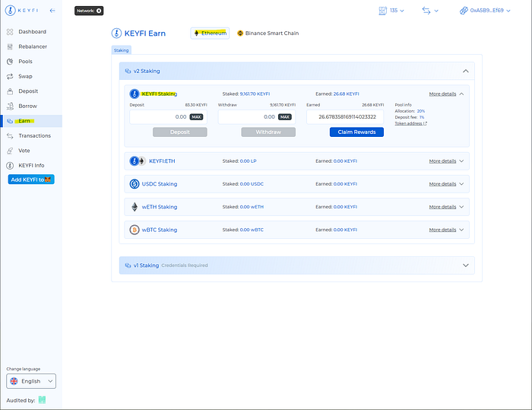Click Staked 9,161.70 KEYFI value
This screenshot has height=410, width=532.
(255, 94)
